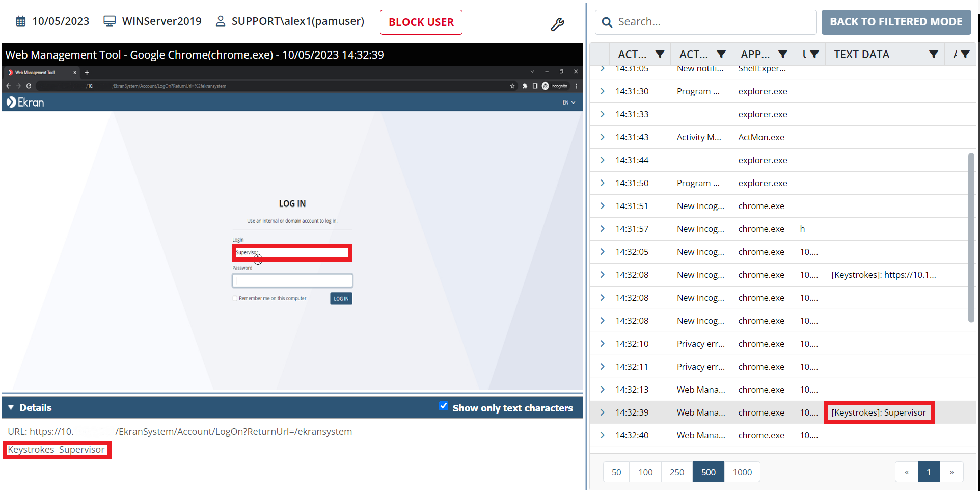The image size is (980, 491).
Task: Click the 14:31:44 explorer.exe row
Action: coord(782,160)
